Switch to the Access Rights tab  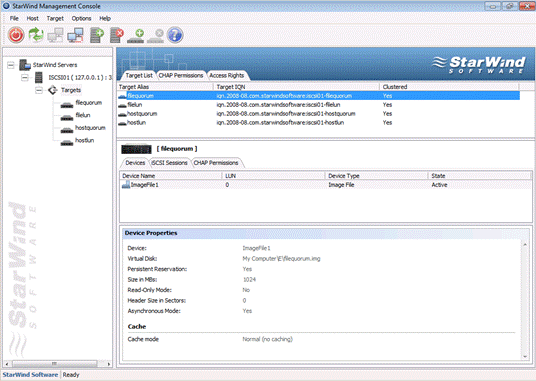click(x=227, y=76)
